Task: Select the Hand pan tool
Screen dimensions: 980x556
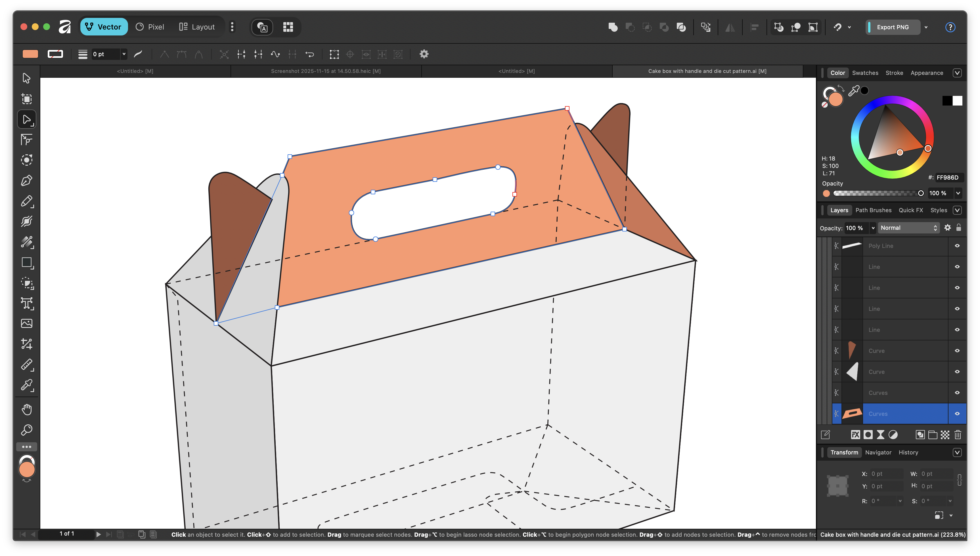Action: 26,410
